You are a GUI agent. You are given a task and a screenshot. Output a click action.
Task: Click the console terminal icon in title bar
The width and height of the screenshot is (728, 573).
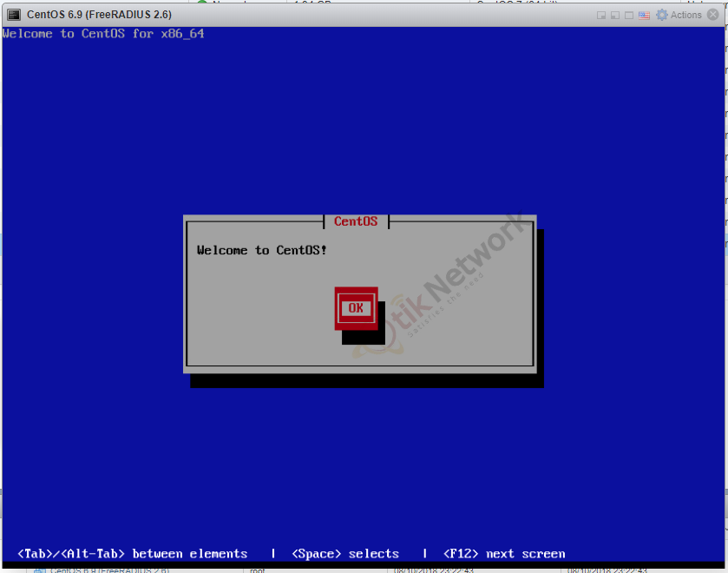coord(14,15)
